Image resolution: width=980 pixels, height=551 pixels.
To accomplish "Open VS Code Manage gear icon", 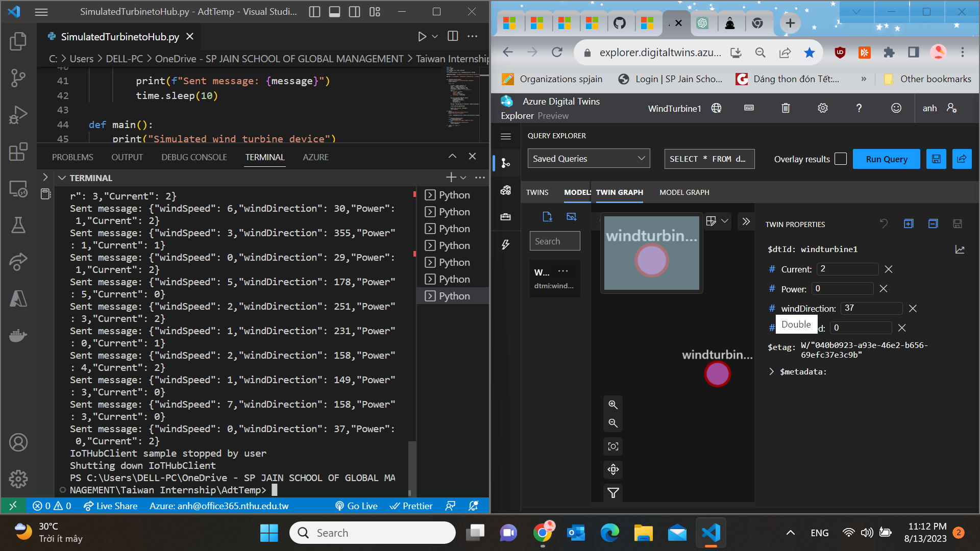I will click(18, 479).
